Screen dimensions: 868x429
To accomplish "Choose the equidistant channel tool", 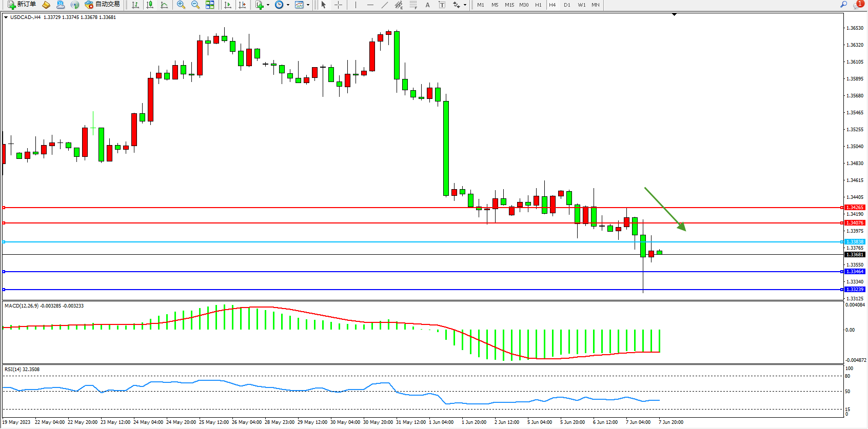I will 399,5.
